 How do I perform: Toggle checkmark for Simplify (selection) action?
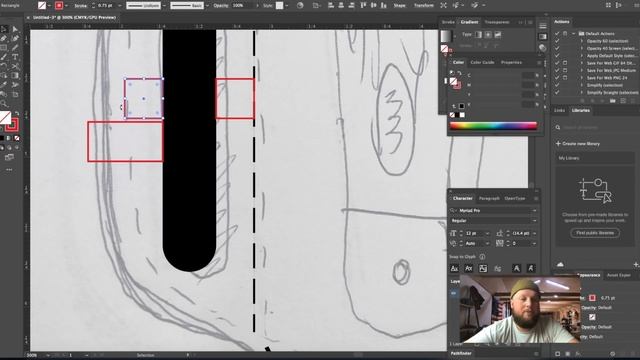[x=557, y=85]
